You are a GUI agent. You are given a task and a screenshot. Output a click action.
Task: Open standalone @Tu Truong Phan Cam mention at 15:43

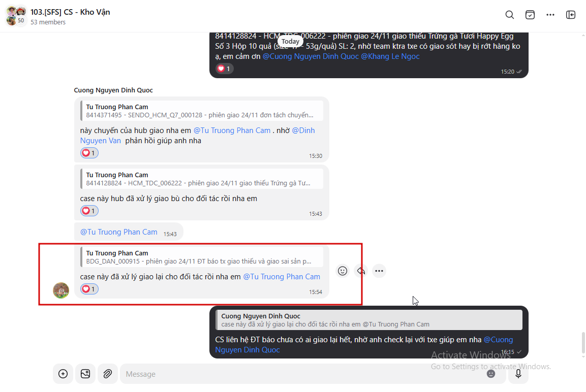119,232
